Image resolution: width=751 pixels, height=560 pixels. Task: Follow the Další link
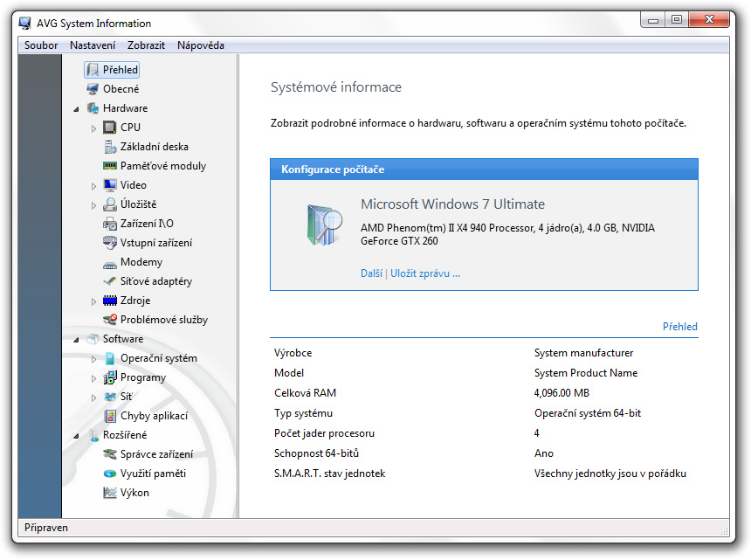tap(371, 273)
